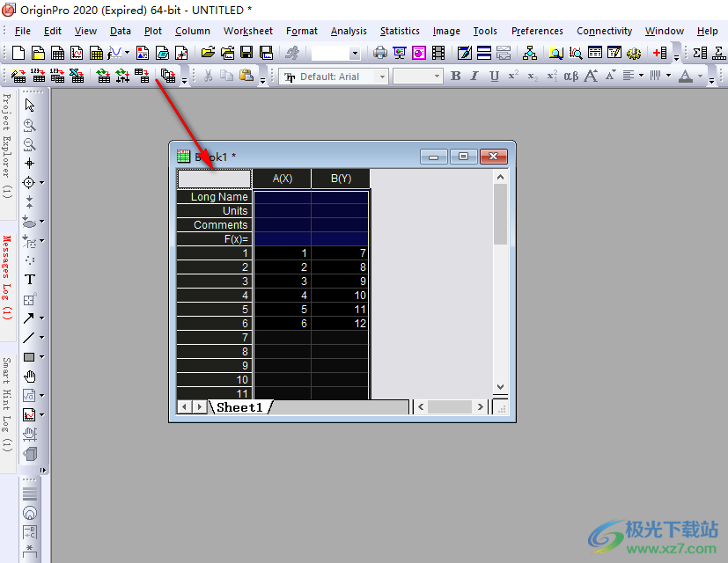Save the project with the floppy disk icon

tap(246, 53)
